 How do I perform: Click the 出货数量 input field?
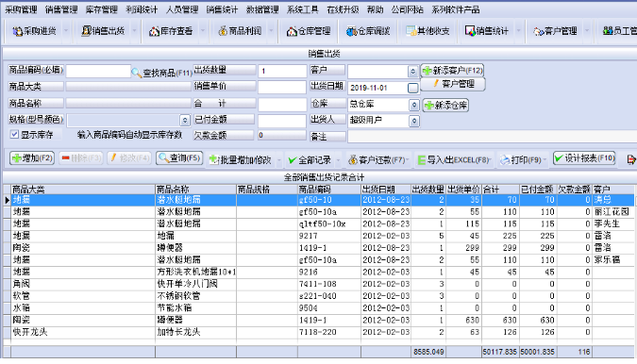282,71
